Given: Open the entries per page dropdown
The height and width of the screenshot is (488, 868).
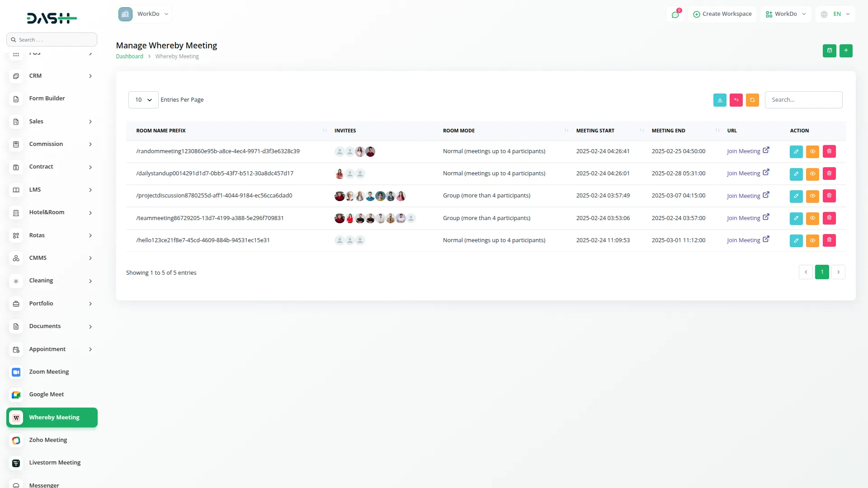Looking at the screenshot, I should click(x=143, y=100).
